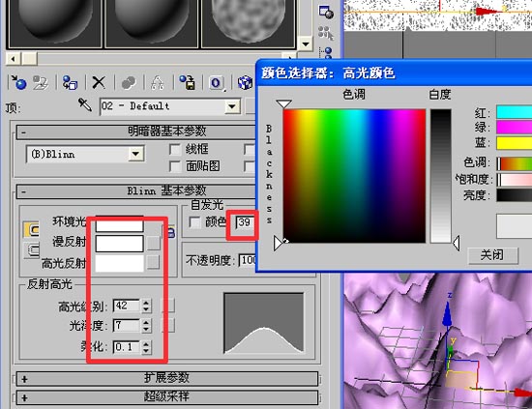Click the 色调 hue gradient field in color selector

[x=354, y=176]
